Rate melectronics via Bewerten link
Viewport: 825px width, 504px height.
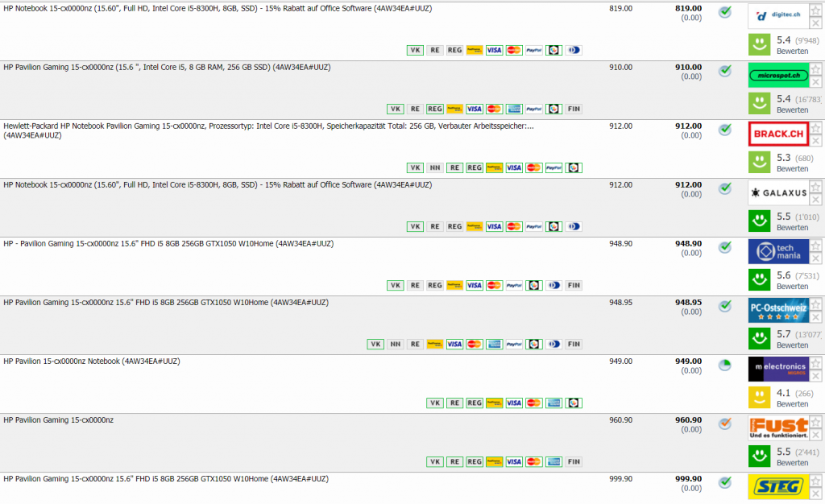[x=793, y=404]
